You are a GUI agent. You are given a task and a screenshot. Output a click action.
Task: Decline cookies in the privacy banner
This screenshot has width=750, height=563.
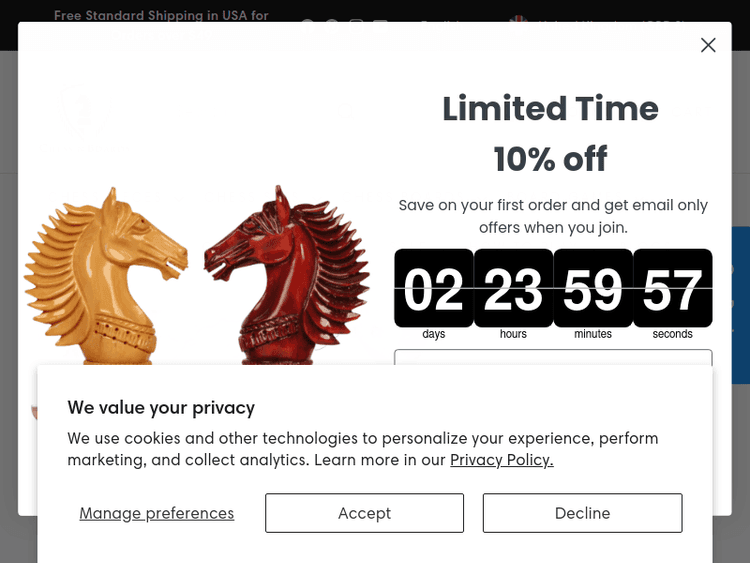pos(582,513)
